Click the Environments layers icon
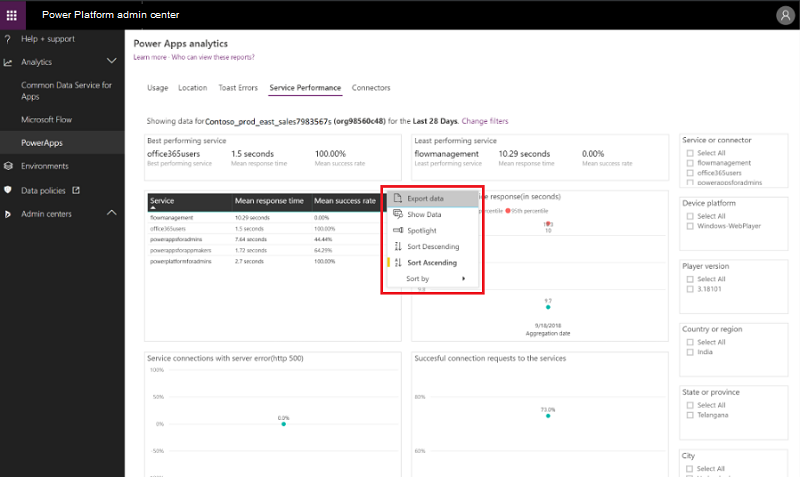The image size is (800, 477). [8, 166]
